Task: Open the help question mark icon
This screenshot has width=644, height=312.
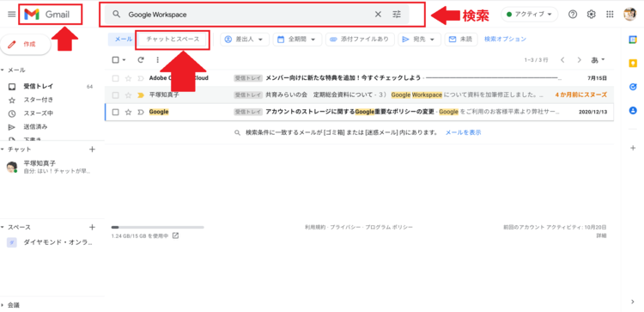Action: click(573, 15)
